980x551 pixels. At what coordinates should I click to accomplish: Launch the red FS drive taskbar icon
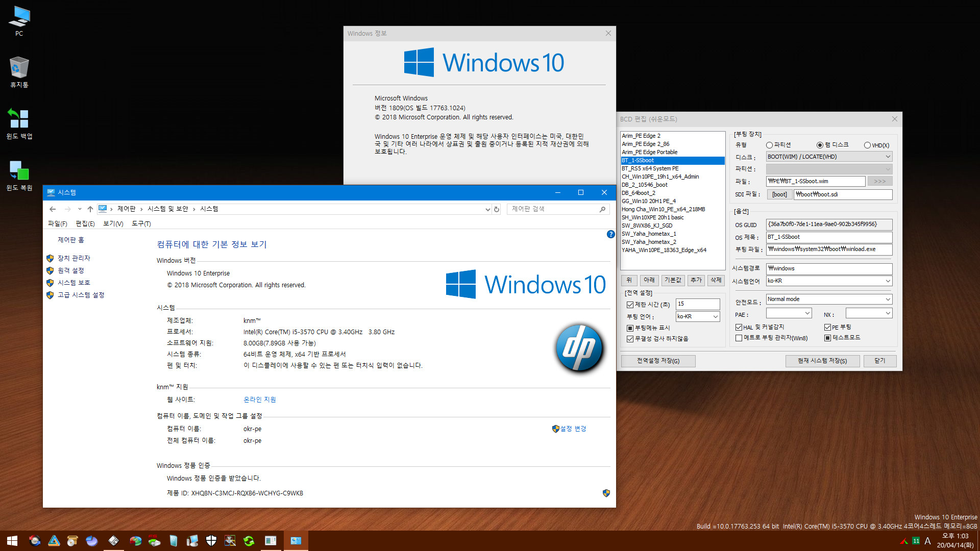(154, 541)
